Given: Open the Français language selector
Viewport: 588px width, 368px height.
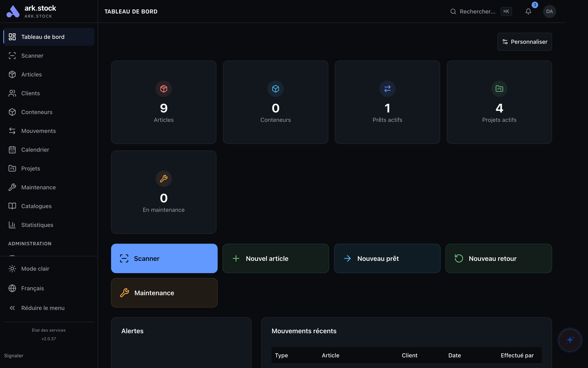Looking at the screenshot, I should pos(49,288).
